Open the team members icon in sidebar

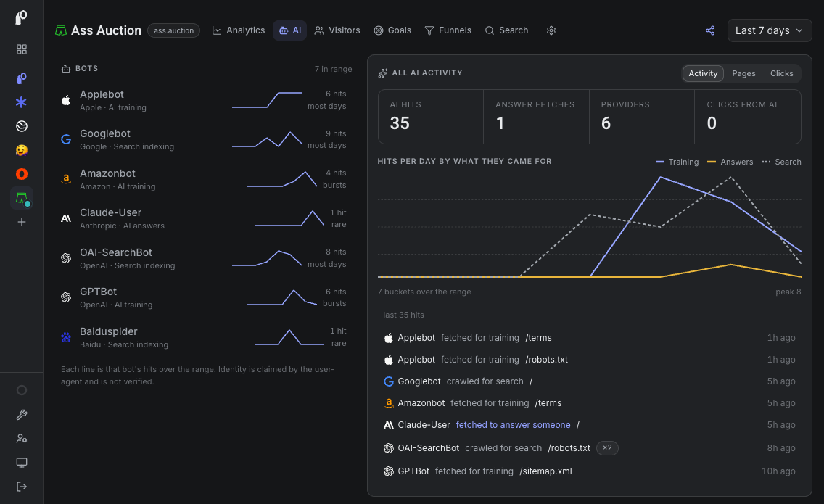[x=22, y=438]
